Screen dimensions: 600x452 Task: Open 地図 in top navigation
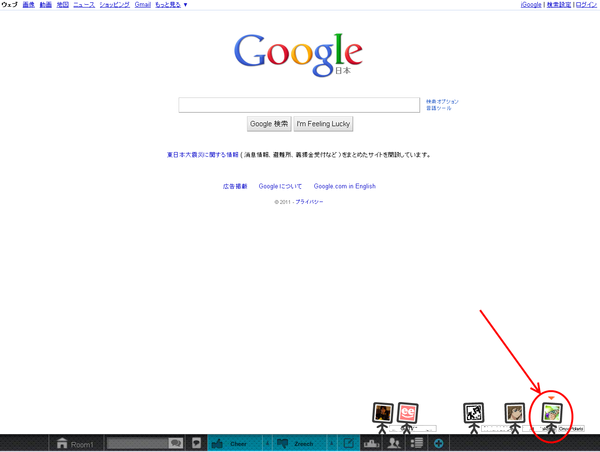click(63, 5)
